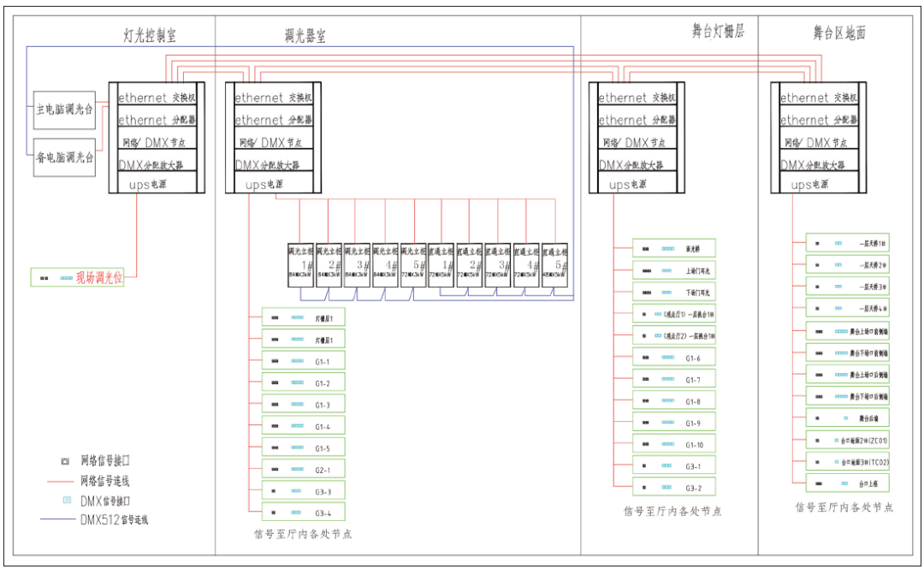The width and height of the screenshot is (924, 569).
Task: Click the 舞台区地面 zone heading
Action: pyautogui.click(x=839, y=33)
